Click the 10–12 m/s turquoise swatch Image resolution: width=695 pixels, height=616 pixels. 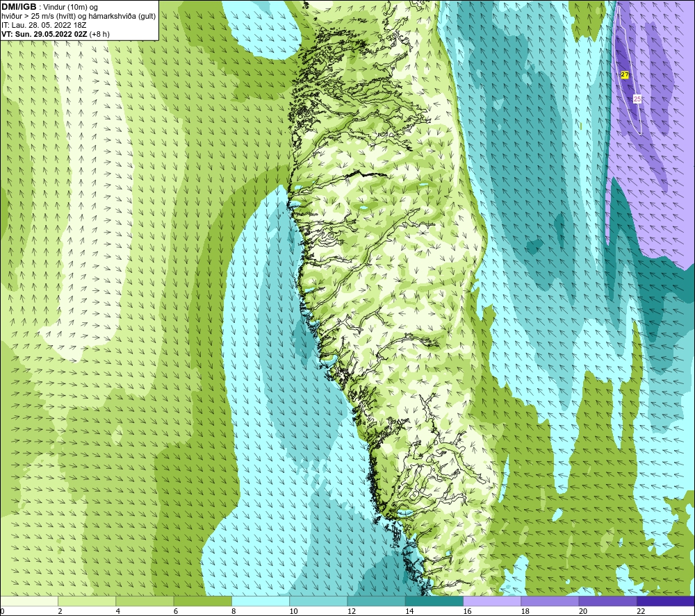pos(318,601)
